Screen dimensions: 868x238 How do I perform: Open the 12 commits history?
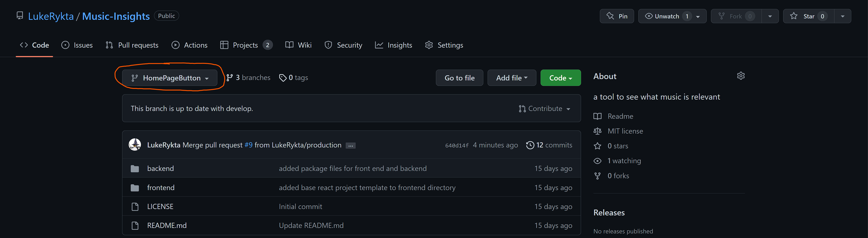[549, 145]
